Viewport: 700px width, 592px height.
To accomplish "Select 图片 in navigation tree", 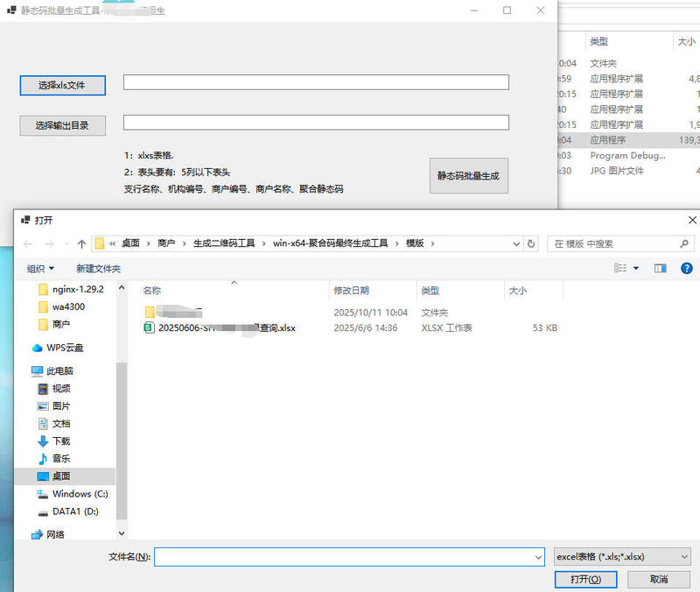I will pyautogui.click(x=54, y=406).
